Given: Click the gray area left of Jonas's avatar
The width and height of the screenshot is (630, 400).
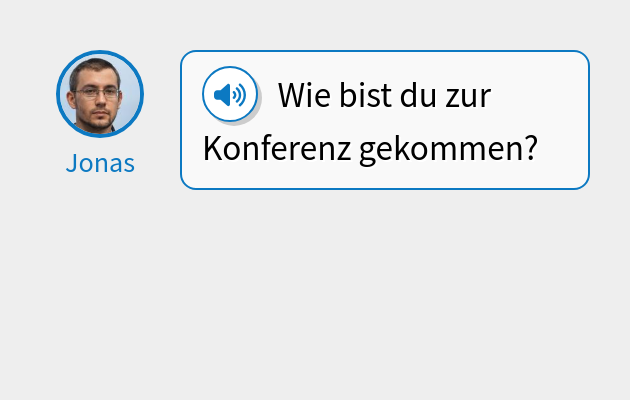Looking at the screenshot, I should (28, 94).
